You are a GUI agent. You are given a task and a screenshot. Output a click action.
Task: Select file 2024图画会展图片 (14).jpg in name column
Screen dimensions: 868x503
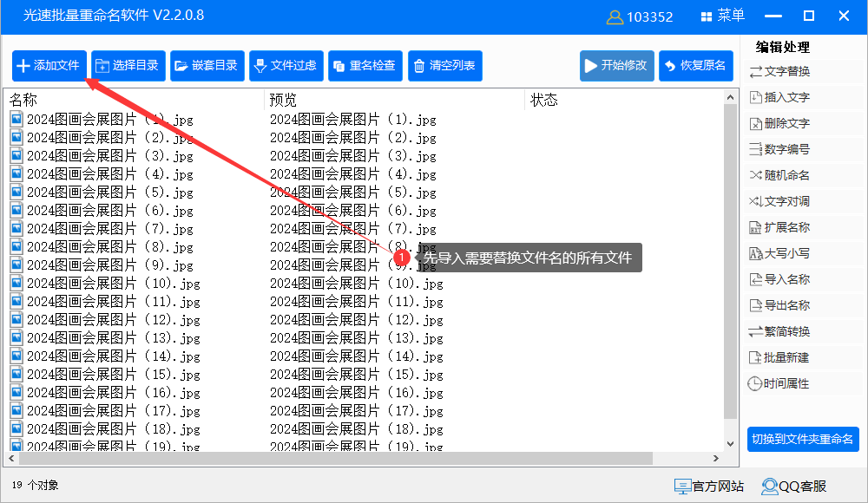pos(114,357)
